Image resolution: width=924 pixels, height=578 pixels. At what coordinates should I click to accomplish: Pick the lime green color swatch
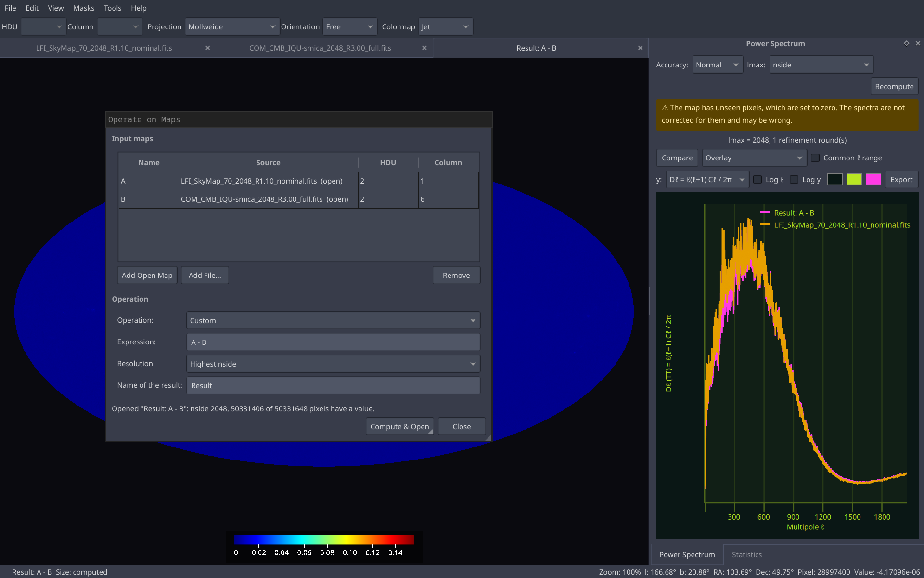(854, 180)
